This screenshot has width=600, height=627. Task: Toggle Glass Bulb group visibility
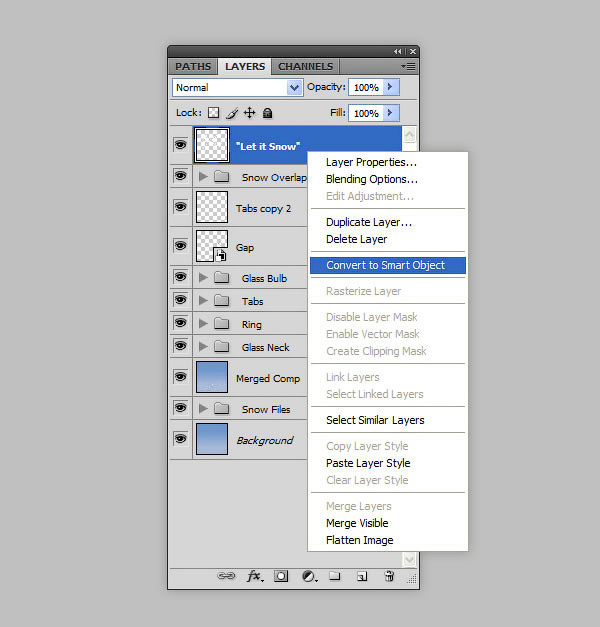(x=180, y=277)
